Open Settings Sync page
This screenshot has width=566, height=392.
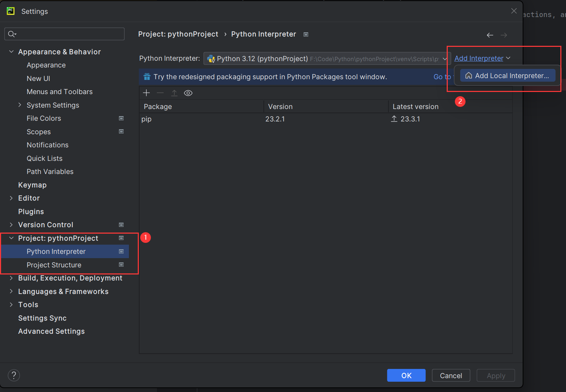(42, 318)
